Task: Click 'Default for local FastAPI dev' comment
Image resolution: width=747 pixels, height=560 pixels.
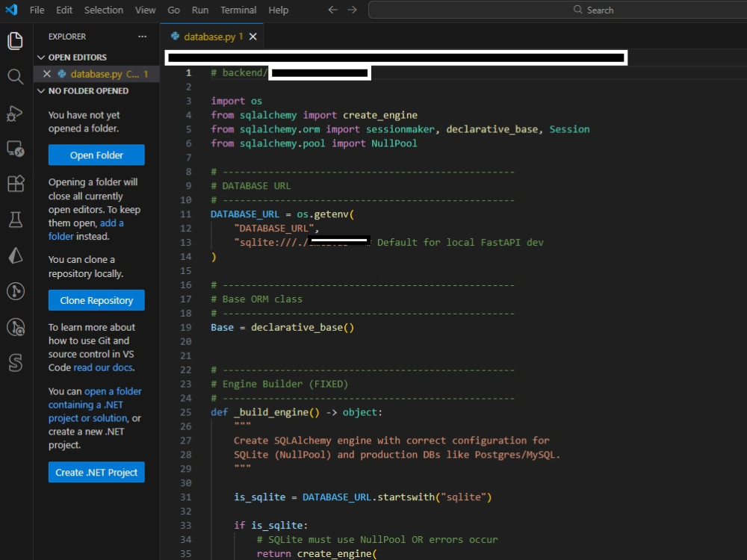Action: [460, 243]
